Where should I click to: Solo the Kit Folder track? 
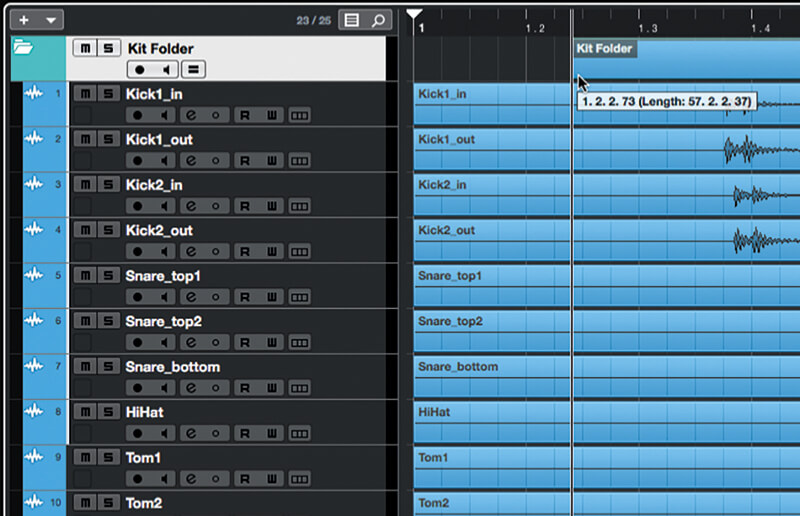click(108, 48)
